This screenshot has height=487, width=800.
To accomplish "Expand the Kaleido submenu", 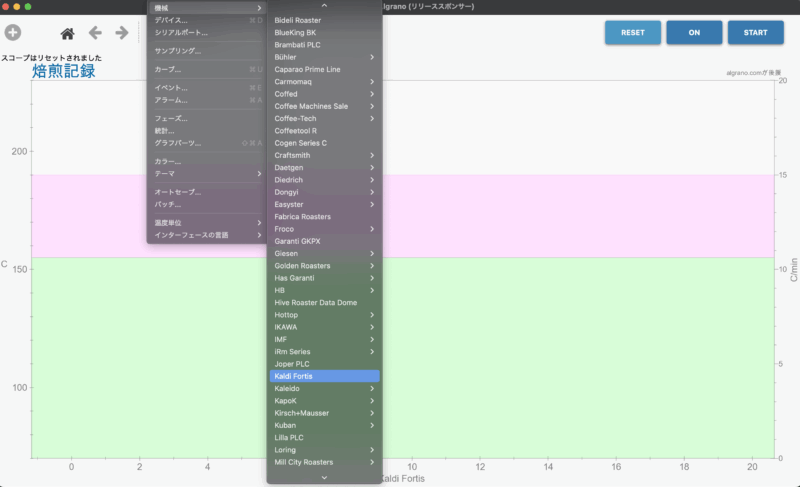I will point(324,389).
